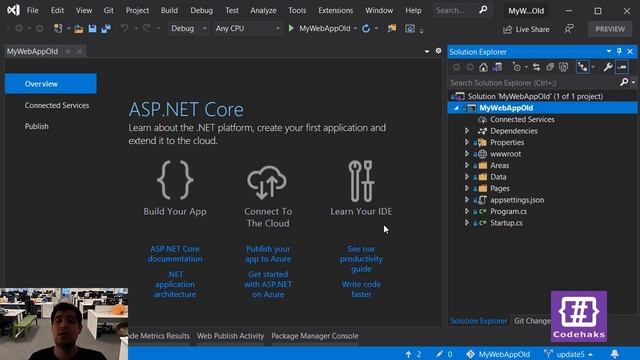The width and height of the screenshot is (640, 360).
Task: Collapse the MyWebAppOld project node
Action: tap(456, 108)
